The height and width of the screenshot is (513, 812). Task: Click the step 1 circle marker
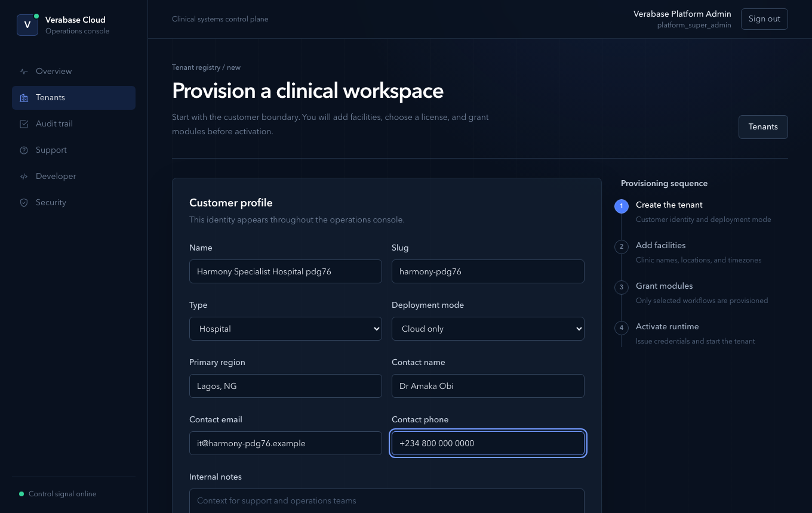(x=622, y=206)
